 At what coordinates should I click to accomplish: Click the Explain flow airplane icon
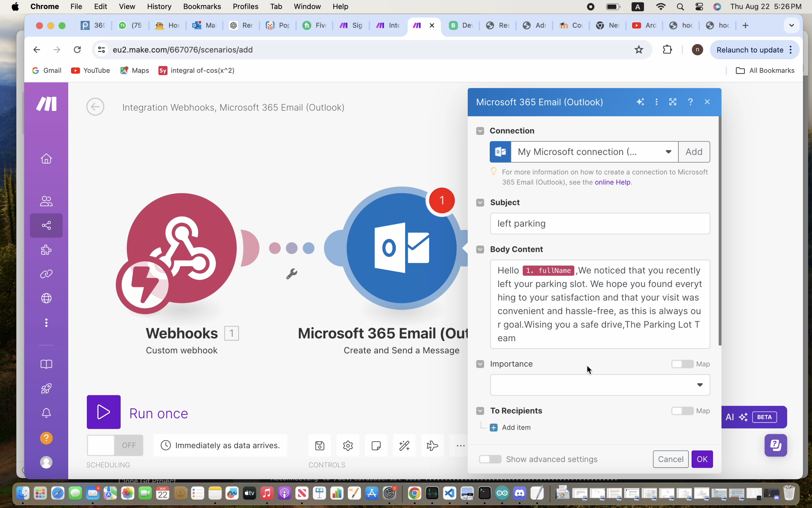tap(433, 445)
